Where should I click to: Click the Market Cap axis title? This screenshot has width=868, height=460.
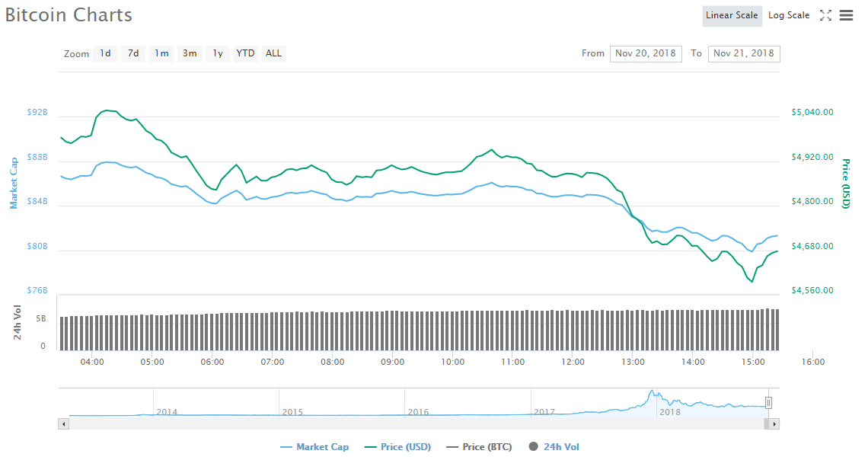point(14,184)
